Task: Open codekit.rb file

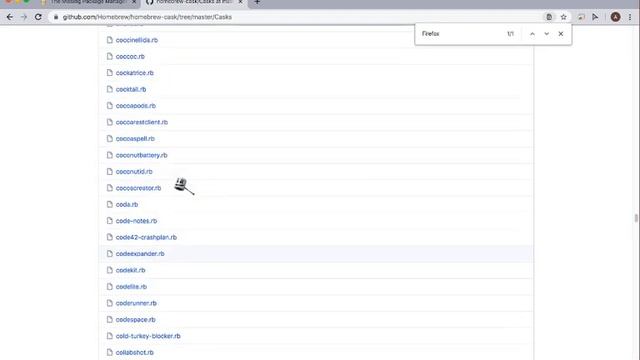Action: point(131,270)
